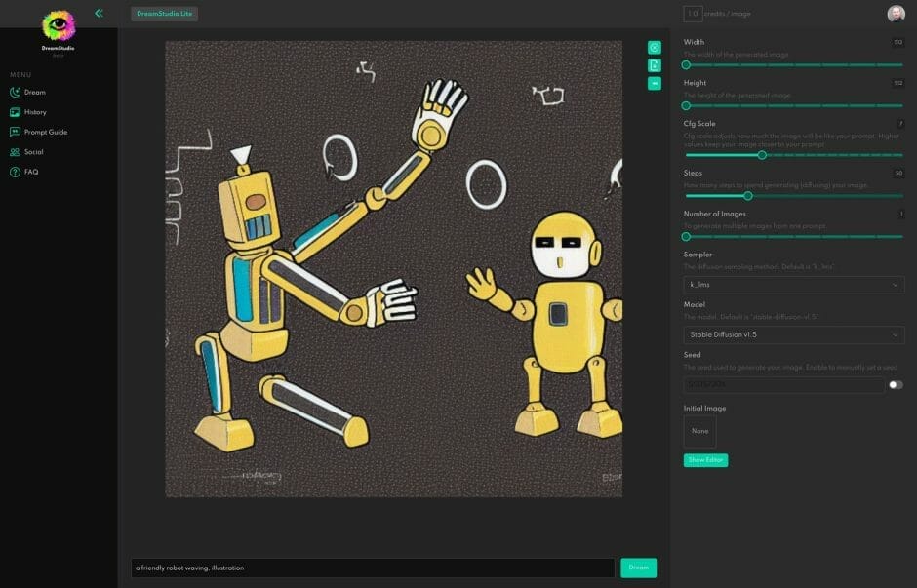Open the Sampler k_lms dropdown
This screenshot has height=588, width=917.
(793, 285)
